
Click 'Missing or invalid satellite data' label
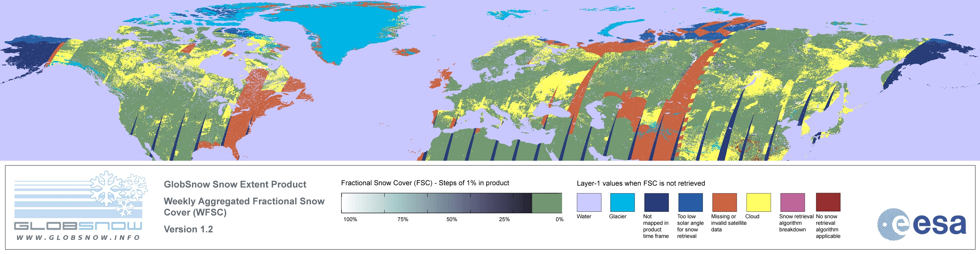click(729, 223)
